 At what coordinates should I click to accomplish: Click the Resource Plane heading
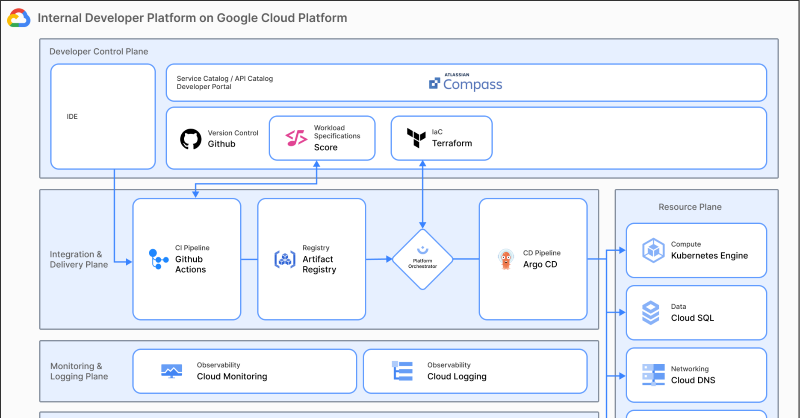[690, 207]
